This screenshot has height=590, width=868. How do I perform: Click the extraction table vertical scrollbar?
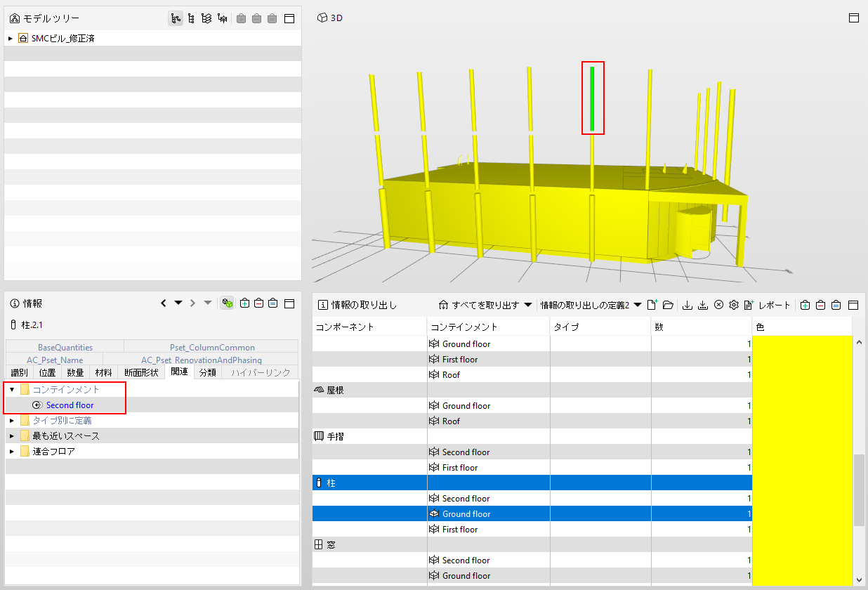[x=860, y=461]
